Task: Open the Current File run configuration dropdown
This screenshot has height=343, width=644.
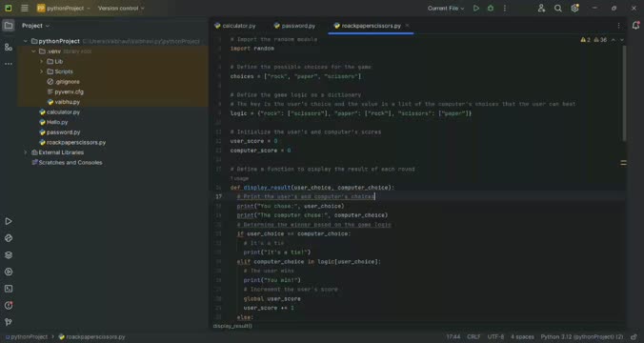Action: tap(446, 9)
